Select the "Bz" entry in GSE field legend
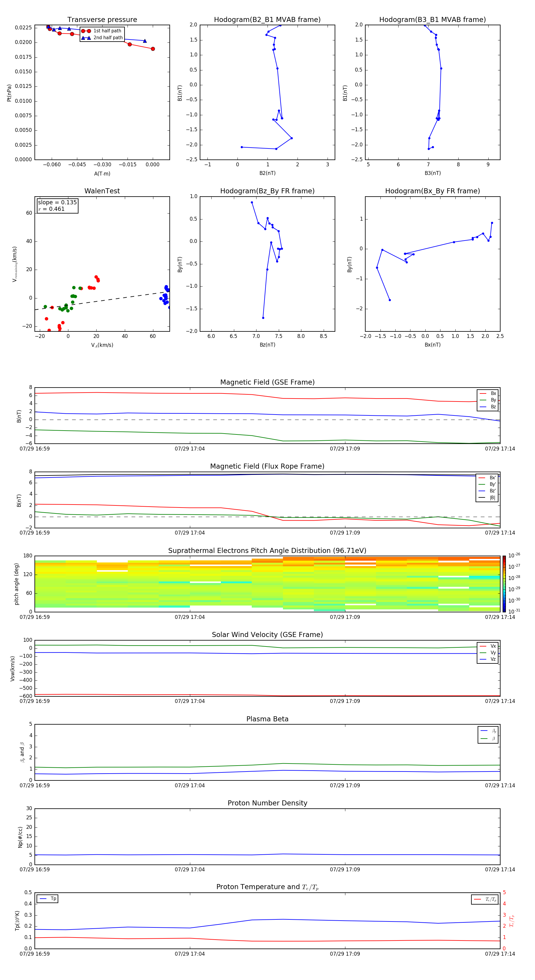Viewport: 535px width, 980px height. [488, 407]
